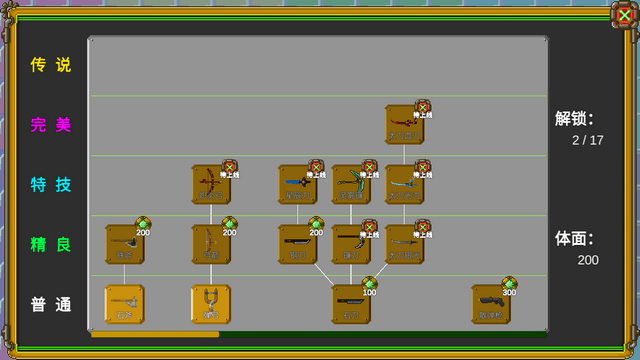Pick the green scythe in the 特技 row
Viewport: 640px width, 360px height.
pos(351,184)
